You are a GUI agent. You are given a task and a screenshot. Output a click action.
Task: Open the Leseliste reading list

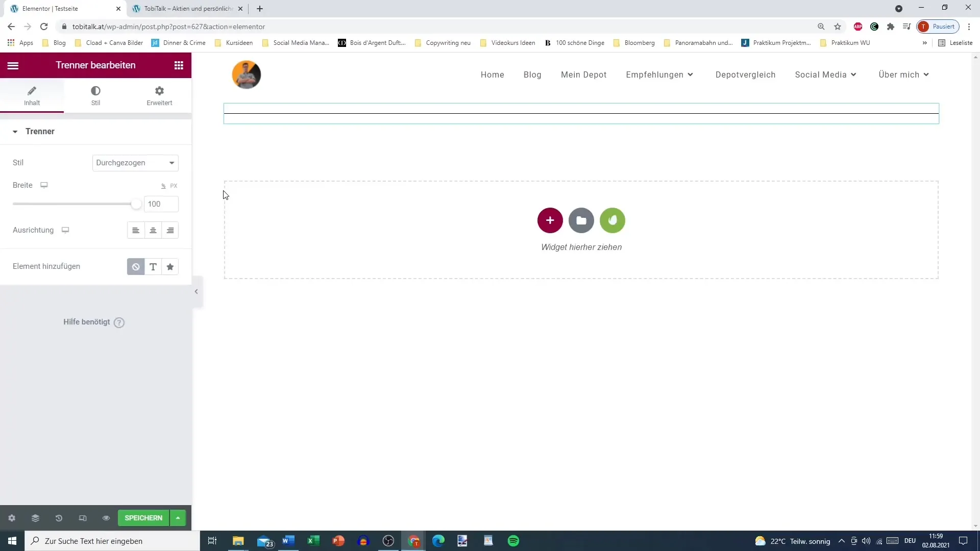(x=956, y=43)
